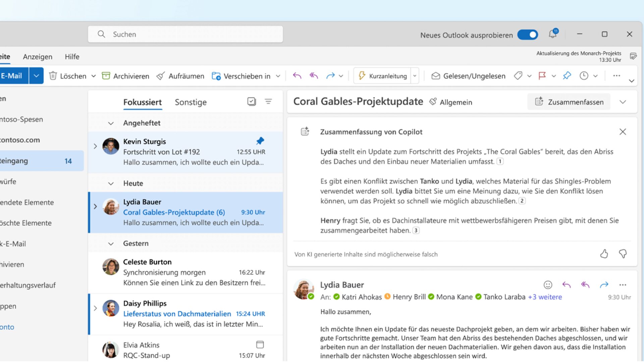Image resolution: width=644 pixels, height=362 pixels.
Task: Click citation reference 3 in summary
Action: click(416, 231)
